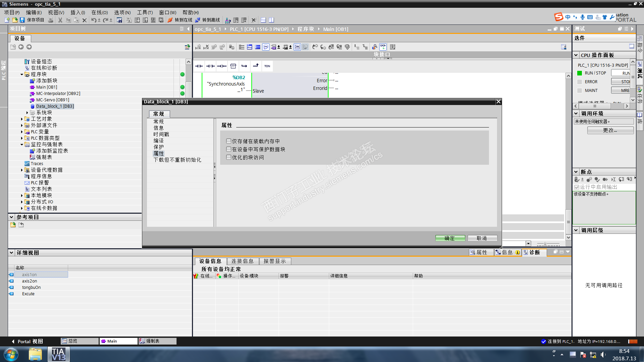The width and height of the screenshot is (644, 362).
Task: Confirm dialog with 确定 button
Action: coord(450,238)
